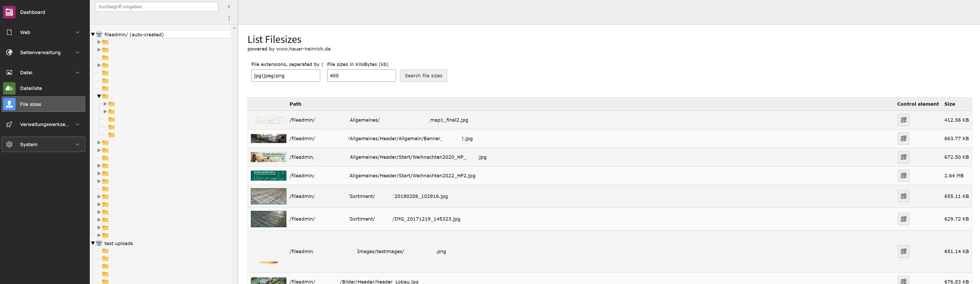Expand the first folder under fileadmin

[99, 42]
